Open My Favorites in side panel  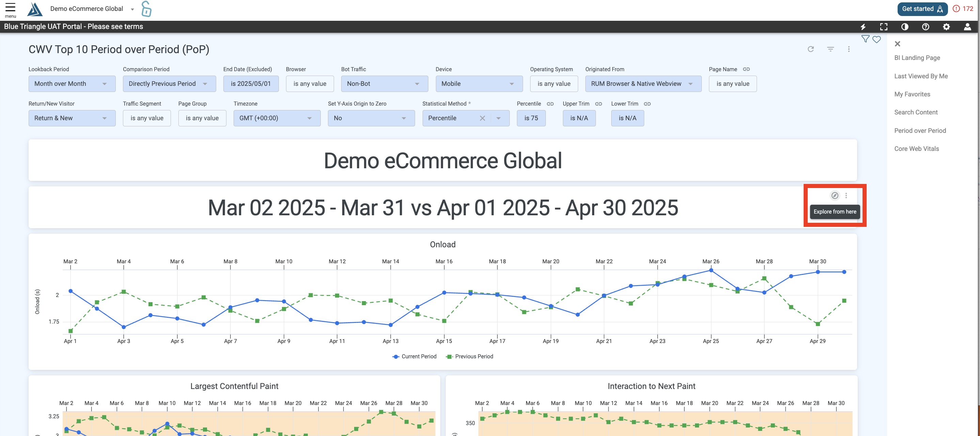pos(912,94)
